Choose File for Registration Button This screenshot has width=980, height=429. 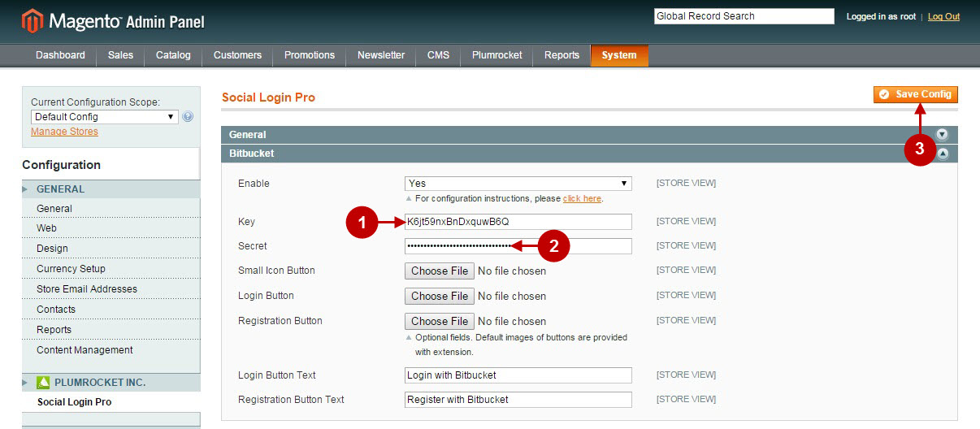pyautogui.click(x=440, y=321)
